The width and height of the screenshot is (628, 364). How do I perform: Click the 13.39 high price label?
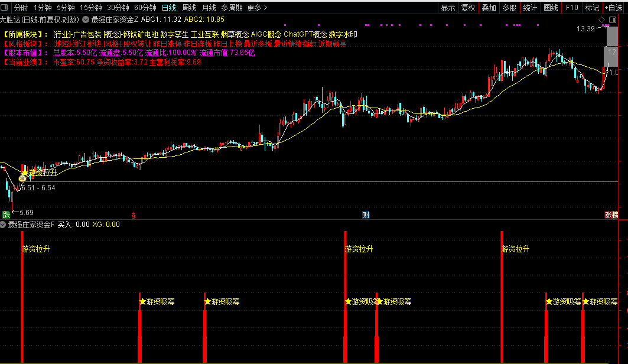(x=585, y=29)
